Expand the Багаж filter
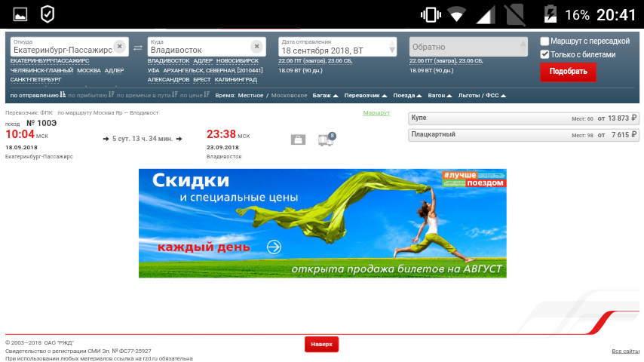The height and width of the screenshot is (362, 644). pyautogui.click(x=325, y=96)
